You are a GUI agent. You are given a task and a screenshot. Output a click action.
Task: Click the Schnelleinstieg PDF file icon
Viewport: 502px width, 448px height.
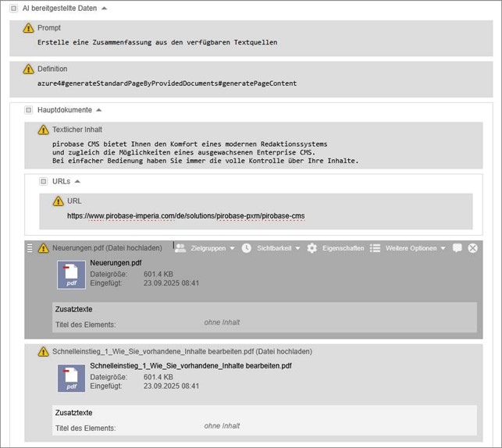pos(71,378)
